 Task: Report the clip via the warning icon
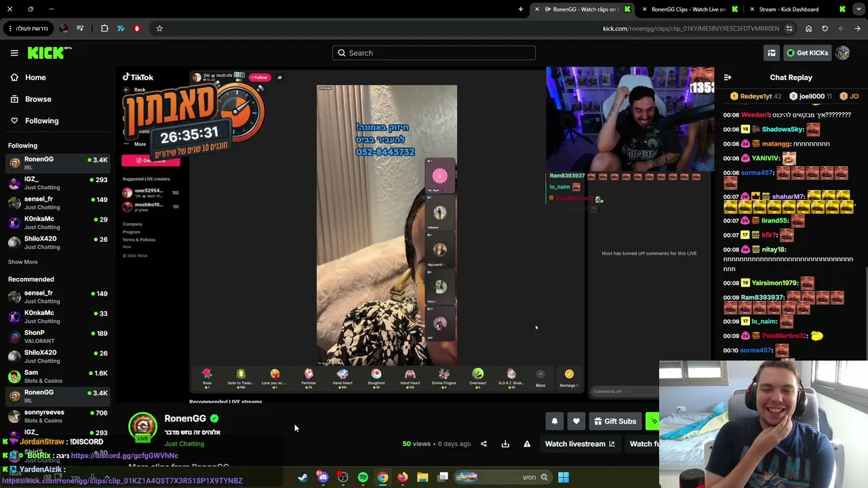pos(527,444)
